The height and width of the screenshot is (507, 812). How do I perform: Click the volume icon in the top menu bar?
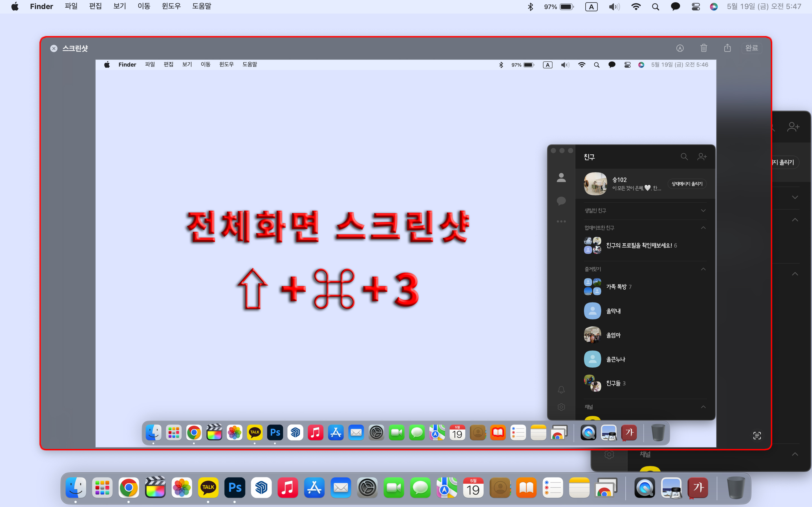point(614,7)
